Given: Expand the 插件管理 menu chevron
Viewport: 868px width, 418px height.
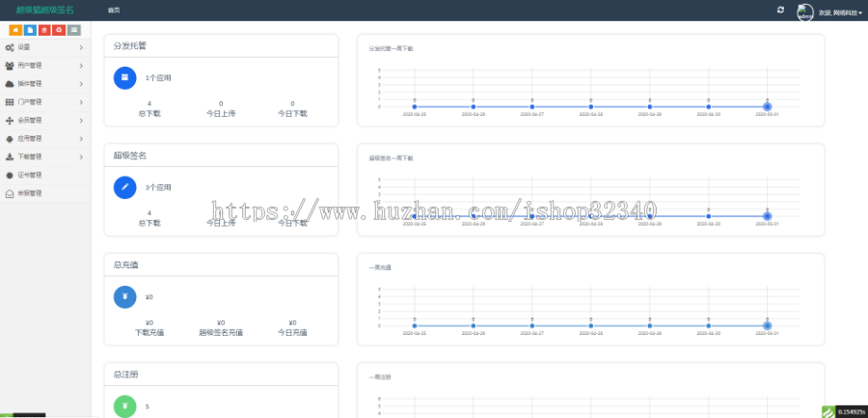Looking at the screenshot, I should click(x=81, y=84).
